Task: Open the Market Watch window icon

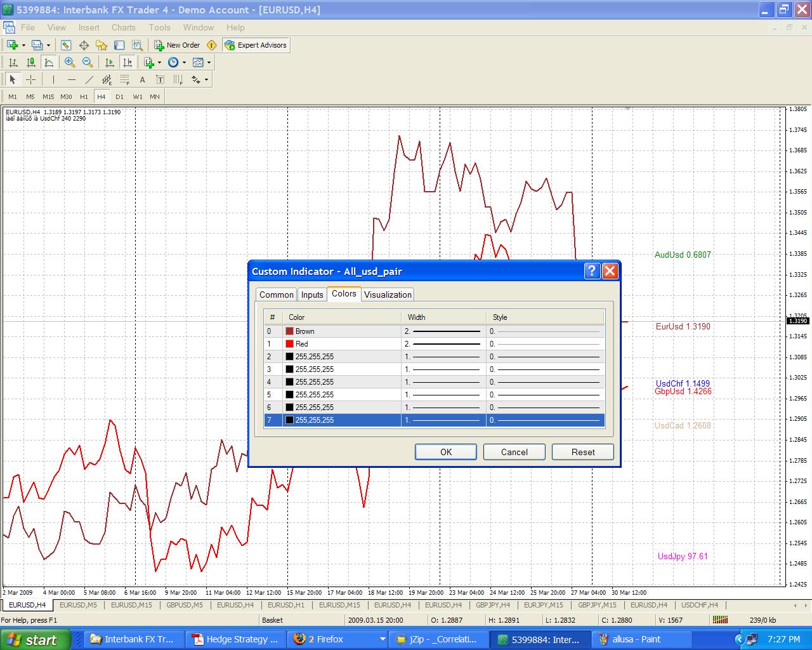Action: point(66,45)
